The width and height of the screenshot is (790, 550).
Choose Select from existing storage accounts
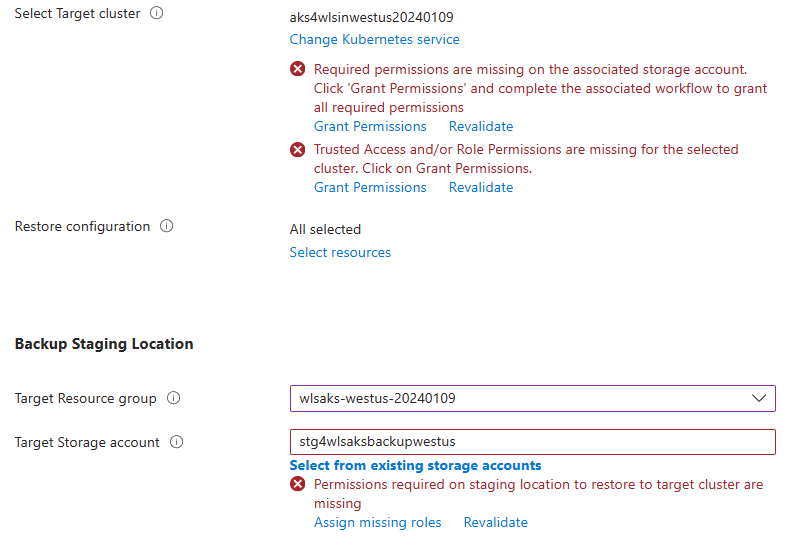coord(415,465)
